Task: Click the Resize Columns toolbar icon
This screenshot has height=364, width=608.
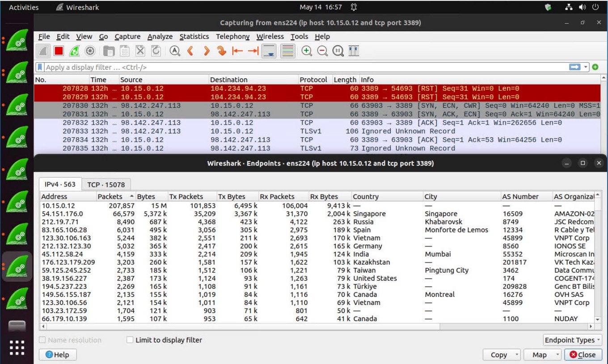Action: coord(354,51)
